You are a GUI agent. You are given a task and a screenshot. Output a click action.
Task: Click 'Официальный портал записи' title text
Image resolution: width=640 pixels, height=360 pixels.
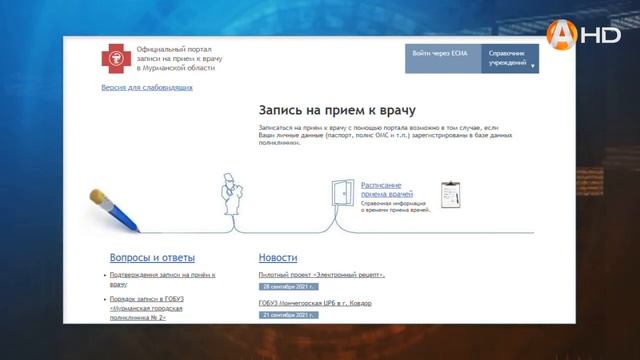coord(179,58)
